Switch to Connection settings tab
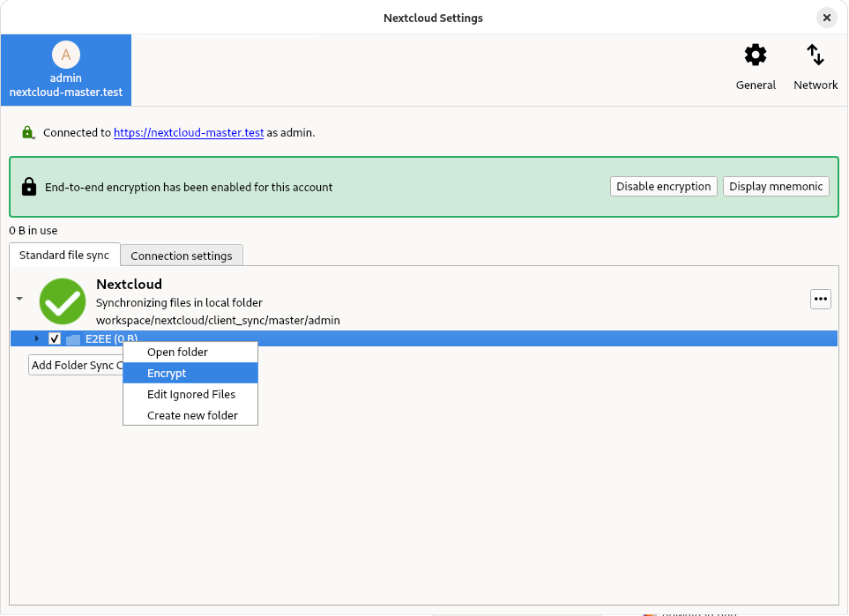 click(x=181, y=256)
